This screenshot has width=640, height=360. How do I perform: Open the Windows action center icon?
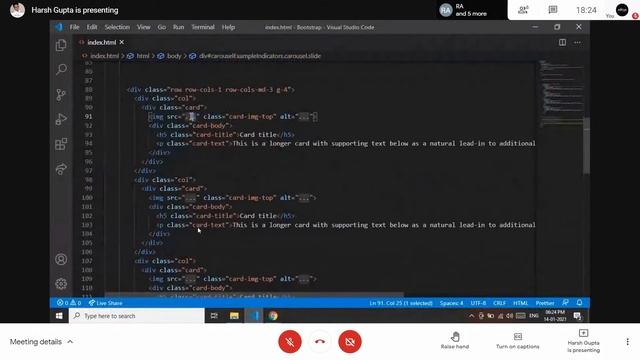point(577,316)
